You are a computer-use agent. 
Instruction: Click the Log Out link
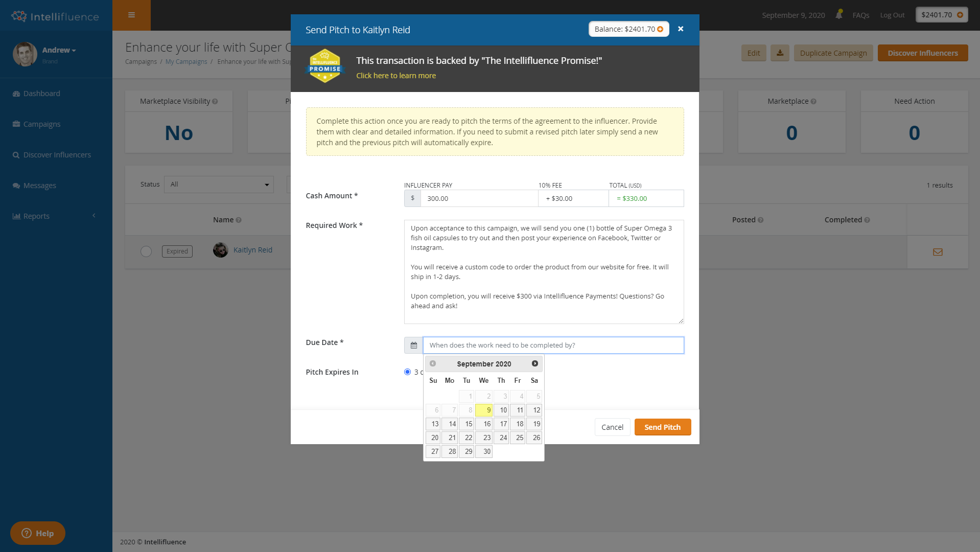click(x=892, y=15)
